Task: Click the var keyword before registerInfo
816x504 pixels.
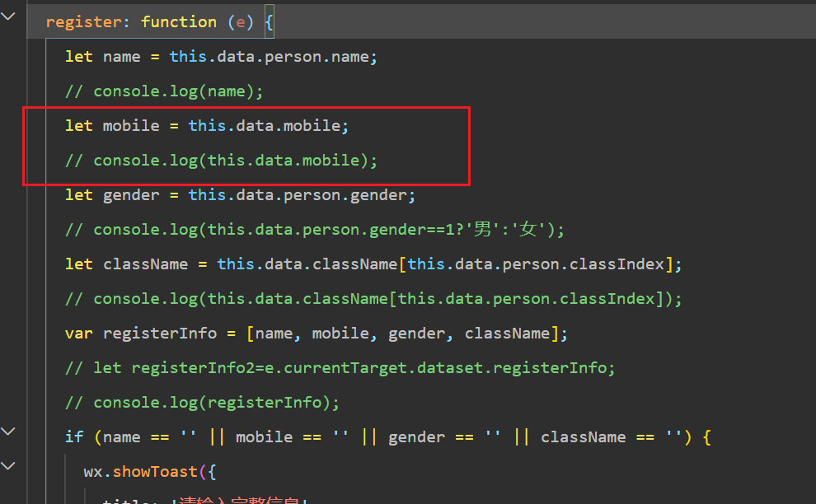Action: (x=78, y=333)
